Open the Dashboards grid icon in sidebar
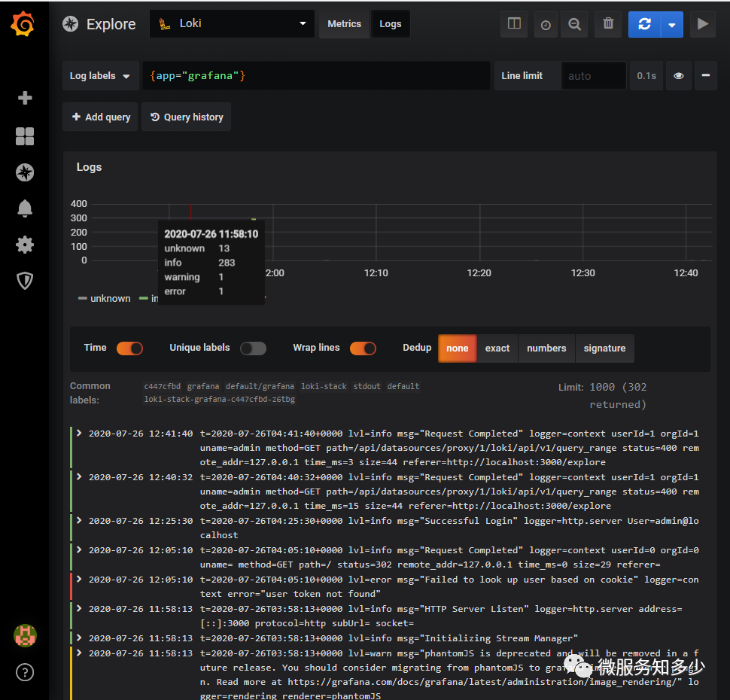The height and width of the screenshot is (700, 730). [25, 136]
